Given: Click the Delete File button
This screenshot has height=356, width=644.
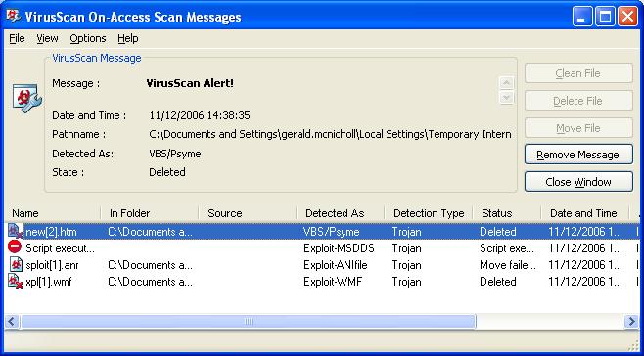Looking at the screenshot, I should point(578,101).
